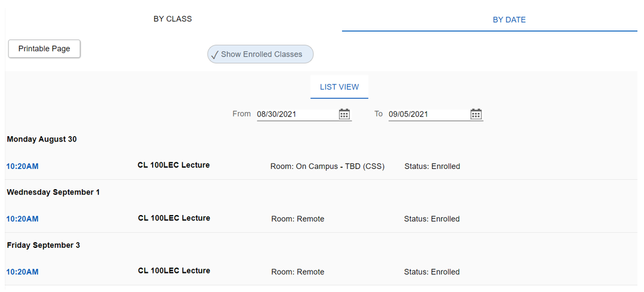The image size is (644, 292).
Task: Click the To date field 09/05/2021
Action: click(x=427, y=114)
